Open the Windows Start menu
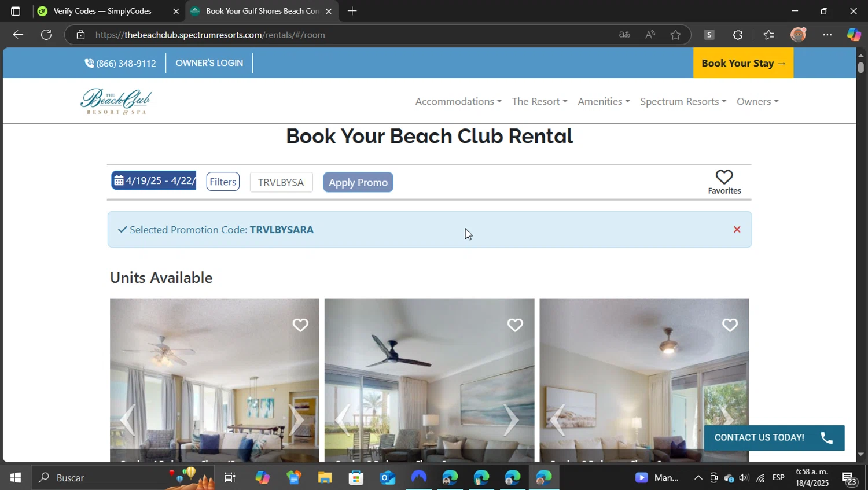Viewport: 868px width, 490px height. [x=16, y=478]
